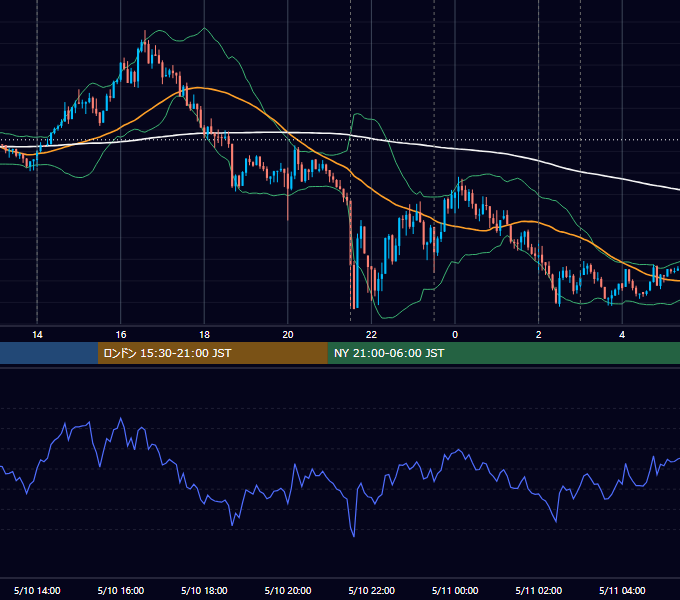Click the hour label 18 on the time axis
680x600 pixels.
204,335
